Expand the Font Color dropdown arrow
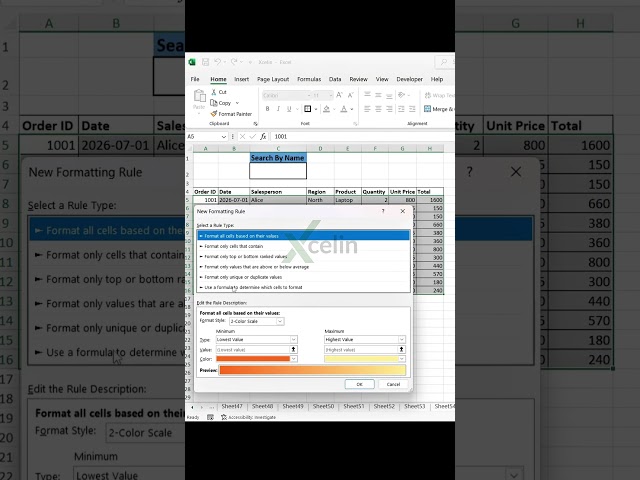 (x=351, y=109)
